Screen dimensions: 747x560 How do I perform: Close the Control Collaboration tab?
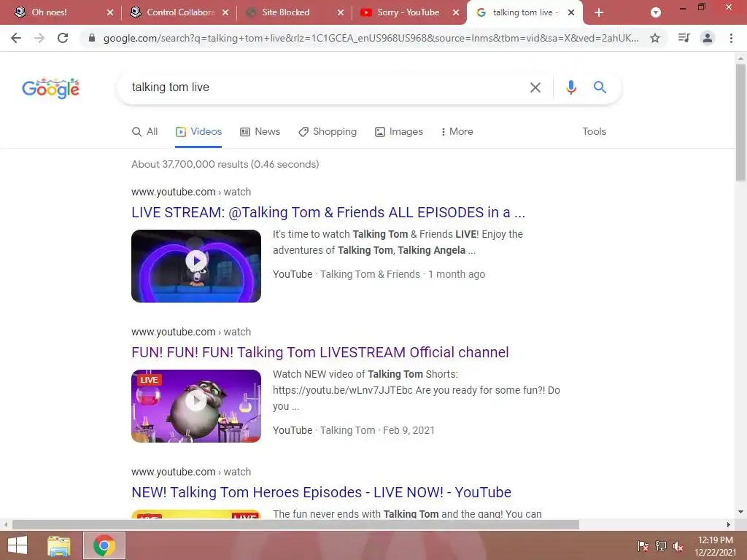225,13
